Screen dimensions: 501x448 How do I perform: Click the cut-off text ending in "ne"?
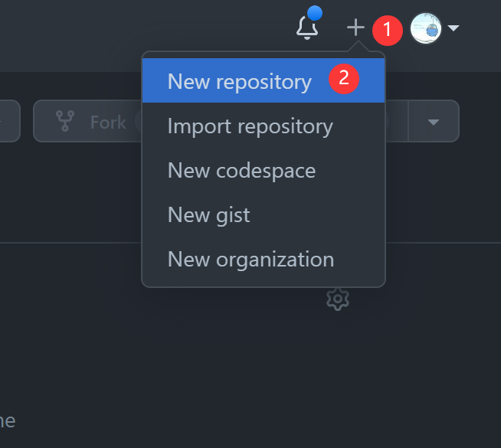click(7, 420)
